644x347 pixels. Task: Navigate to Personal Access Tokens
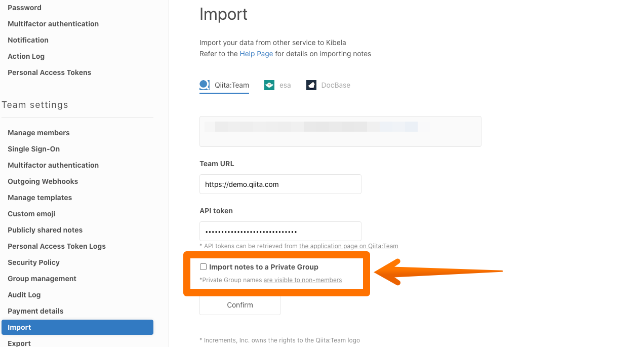(49, 72)
